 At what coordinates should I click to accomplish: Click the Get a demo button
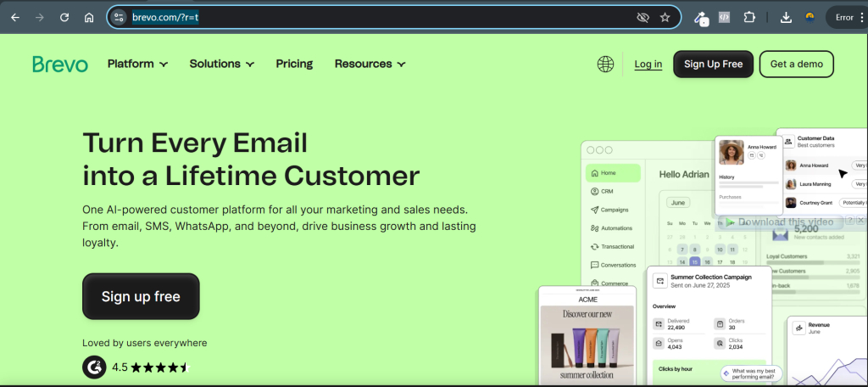tap(796, 64)
